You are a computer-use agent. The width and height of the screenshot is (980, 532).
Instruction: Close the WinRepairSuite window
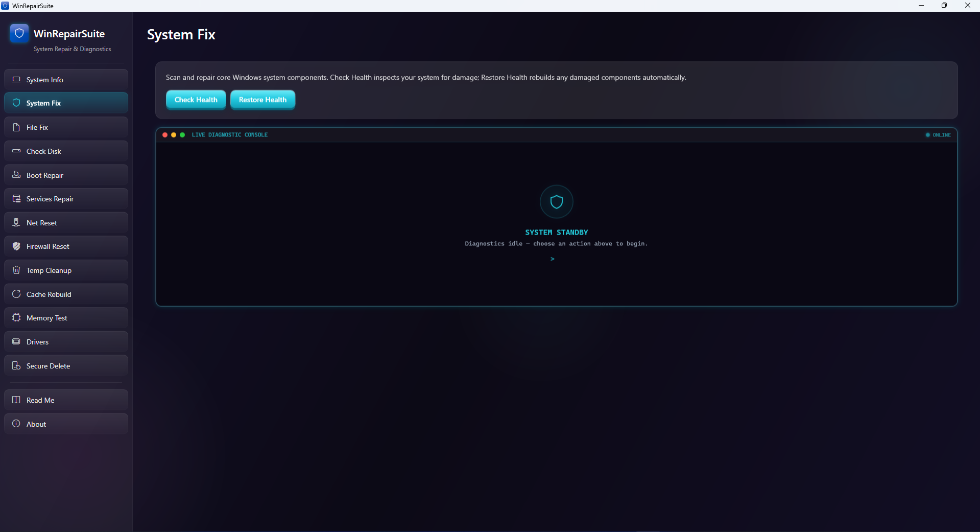point(968,6)
